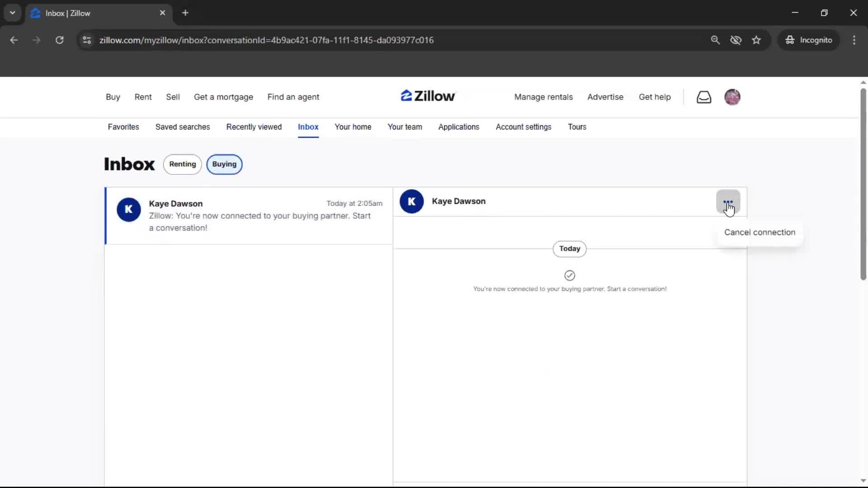Toggle the Buying filter pill
The height and width of the screenshot is (488, 868).
[x=224, y=164]
